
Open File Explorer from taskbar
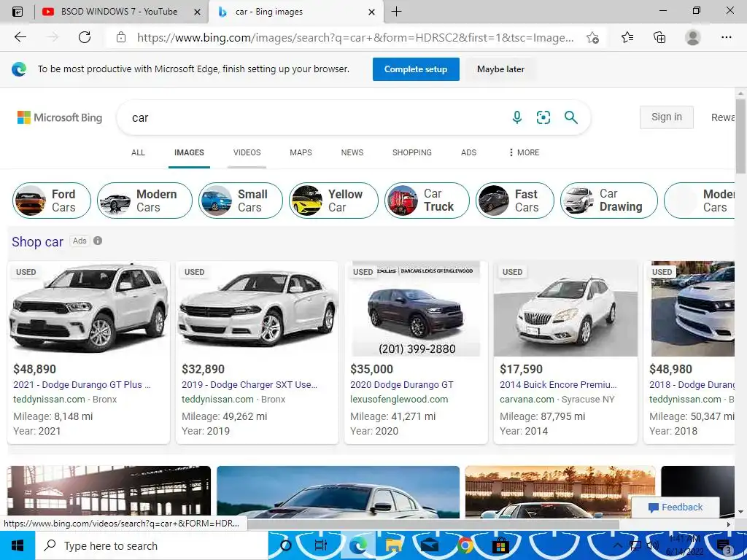pyautogui.click(x=394, y=545)
